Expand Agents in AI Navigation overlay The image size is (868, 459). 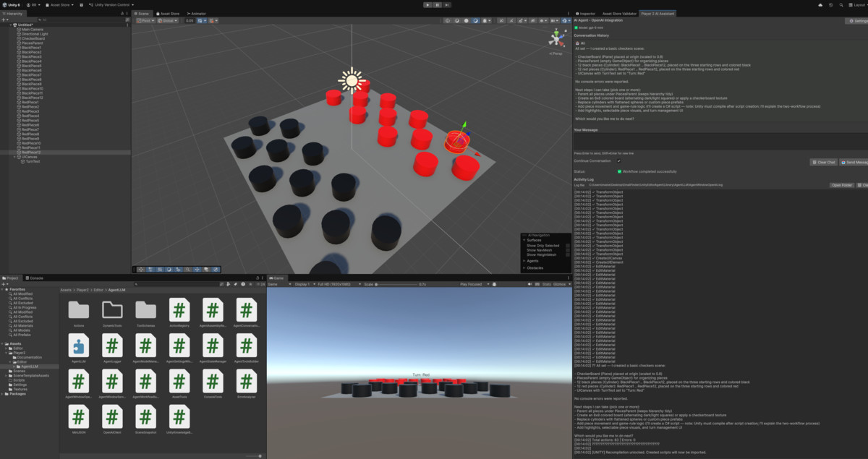click(x=524, y=260)
